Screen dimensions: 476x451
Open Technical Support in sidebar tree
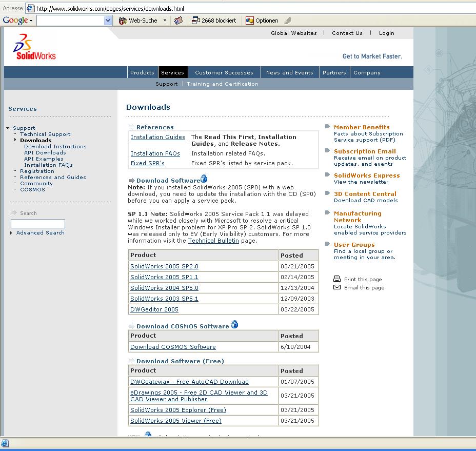tap(45, 134)
